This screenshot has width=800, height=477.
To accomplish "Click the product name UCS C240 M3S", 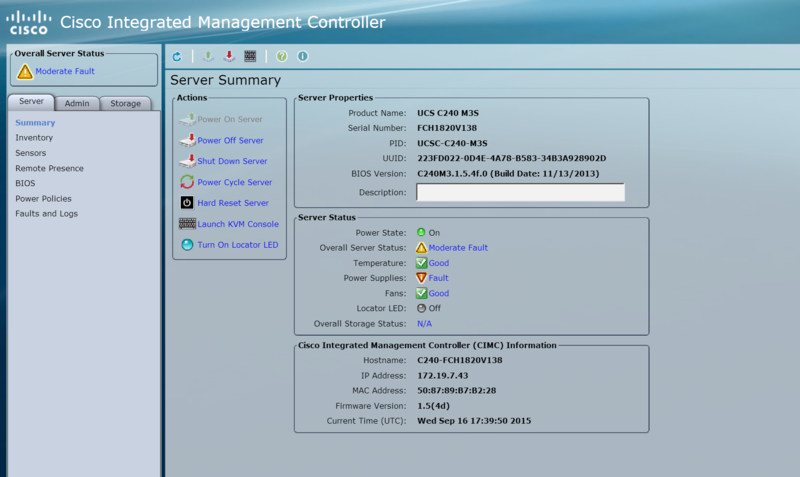I will [x=448, y=113].
